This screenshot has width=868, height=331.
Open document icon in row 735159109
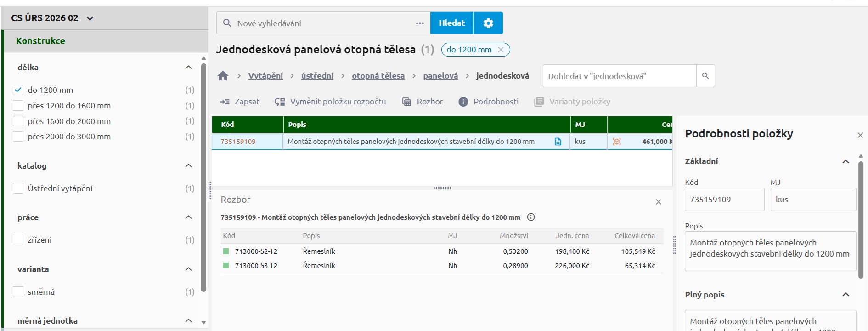click(x=558, y=142)
